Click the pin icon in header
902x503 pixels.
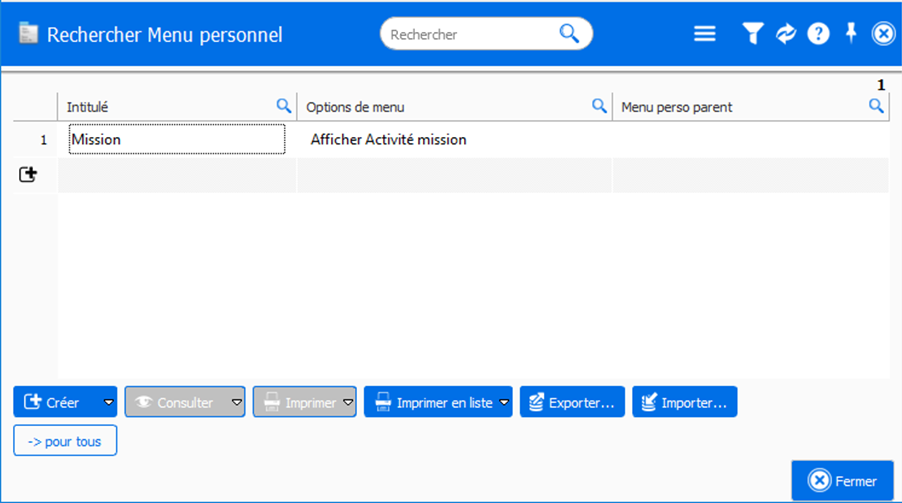[851, 33]
